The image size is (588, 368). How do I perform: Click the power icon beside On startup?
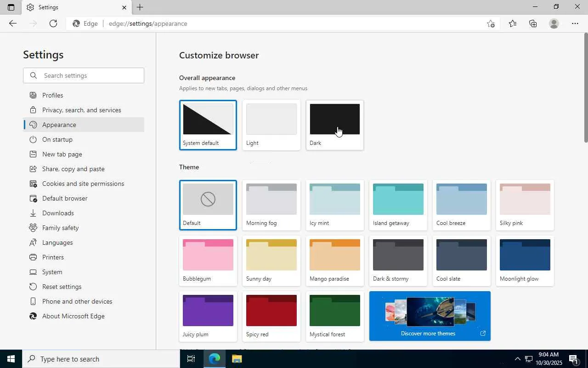pyautogui.click(x=33, y=139)
